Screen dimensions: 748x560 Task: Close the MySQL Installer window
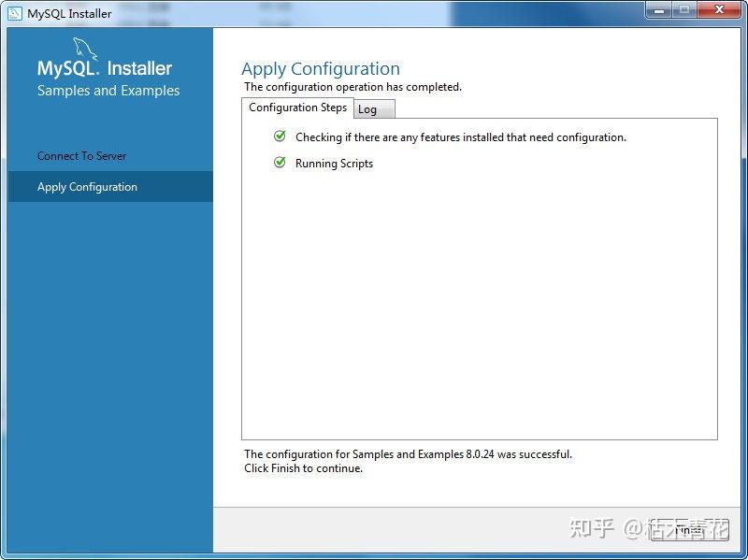tap(719, 10)
